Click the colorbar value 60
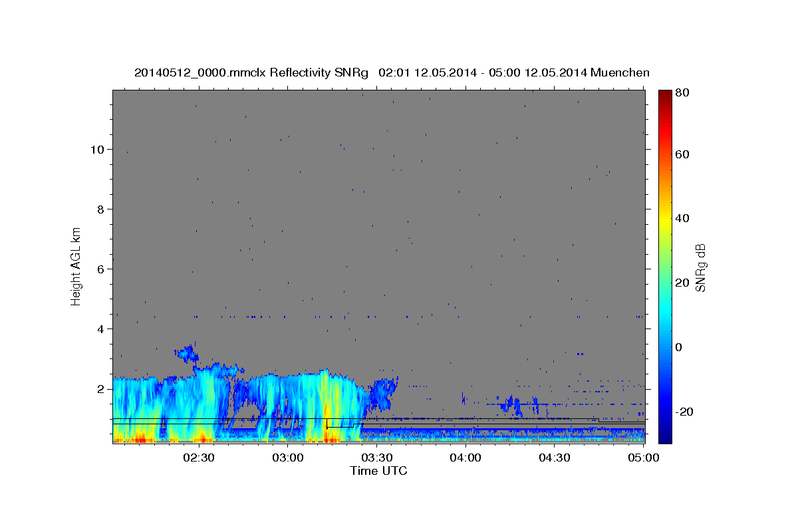The height and width of the screenshot is (532, 798). click(684, 154)
